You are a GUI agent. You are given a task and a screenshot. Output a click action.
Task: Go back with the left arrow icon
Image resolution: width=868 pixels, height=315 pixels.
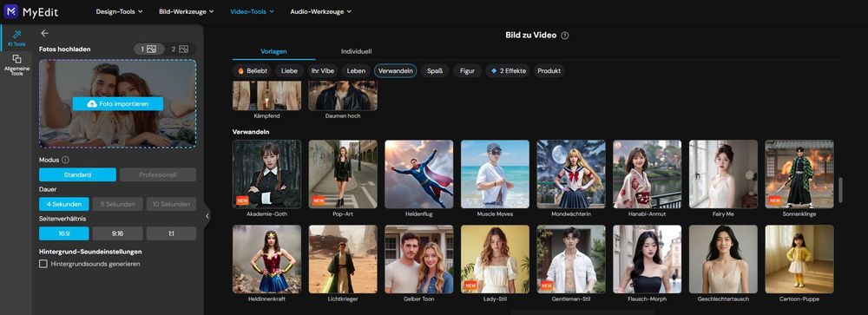(x=45, y=33)
